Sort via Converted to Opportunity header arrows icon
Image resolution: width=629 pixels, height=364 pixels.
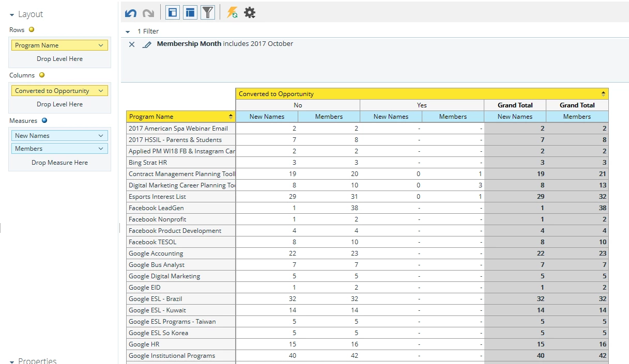(x=603, y=94)
